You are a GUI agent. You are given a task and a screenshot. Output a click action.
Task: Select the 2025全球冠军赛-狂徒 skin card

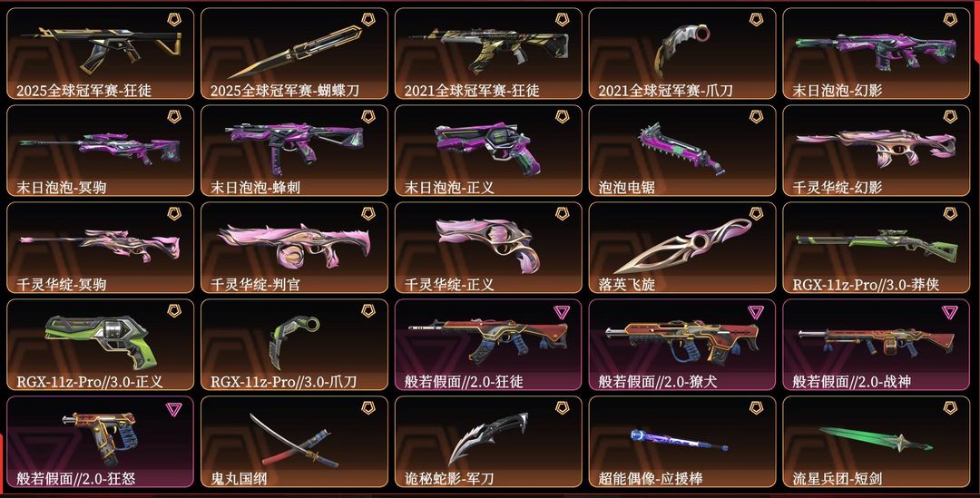click(x=100, y=54)
